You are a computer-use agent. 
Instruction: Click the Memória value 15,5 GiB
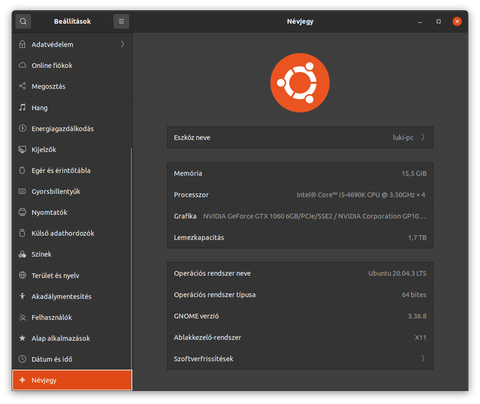414,173
